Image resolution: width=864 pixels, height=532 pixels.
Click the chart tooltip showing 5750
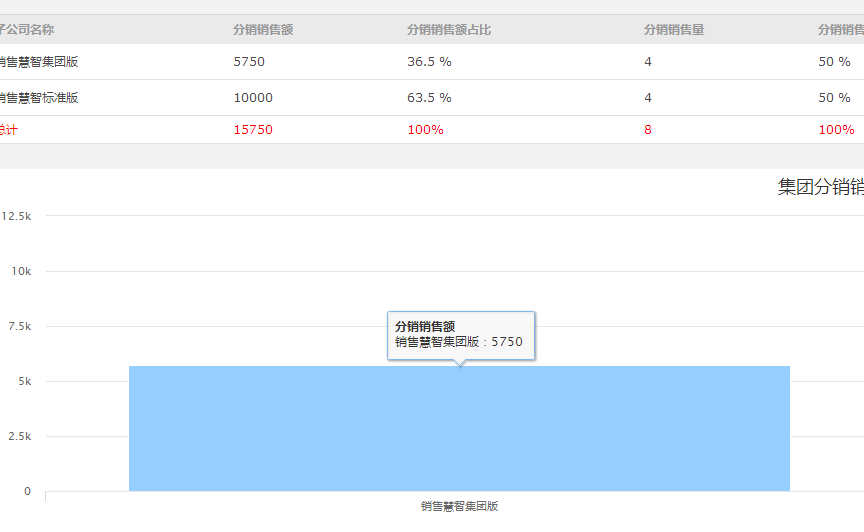(461, 335)
